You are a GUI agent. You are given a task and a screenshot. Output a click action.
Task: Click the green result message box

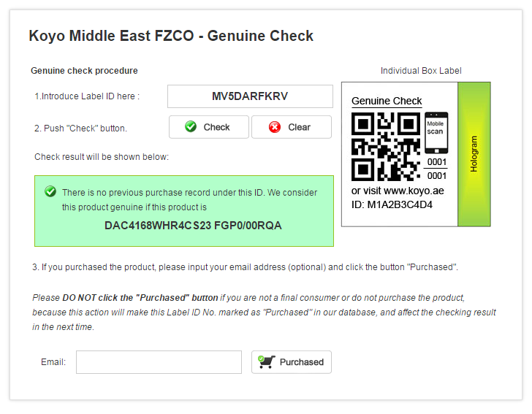(x=184, y=211)
